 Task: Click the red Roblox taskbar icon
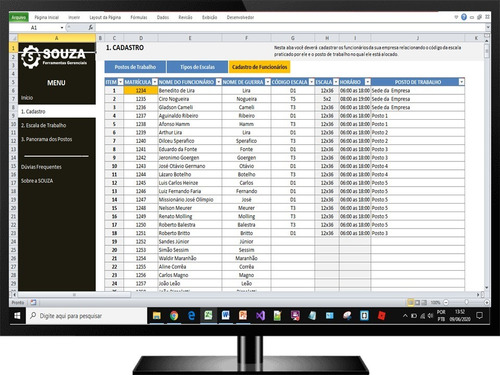pos(381,315)
